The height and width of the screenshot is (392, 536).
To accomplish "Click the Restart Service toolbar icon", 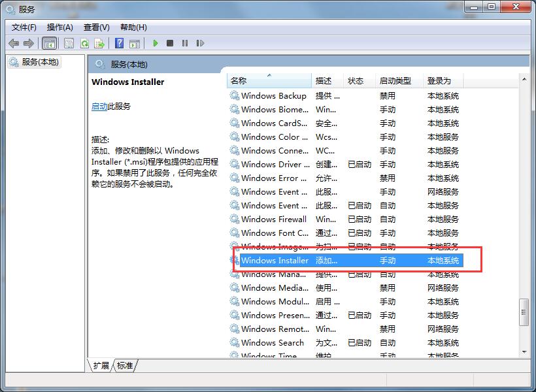I will tap(200, 43).
